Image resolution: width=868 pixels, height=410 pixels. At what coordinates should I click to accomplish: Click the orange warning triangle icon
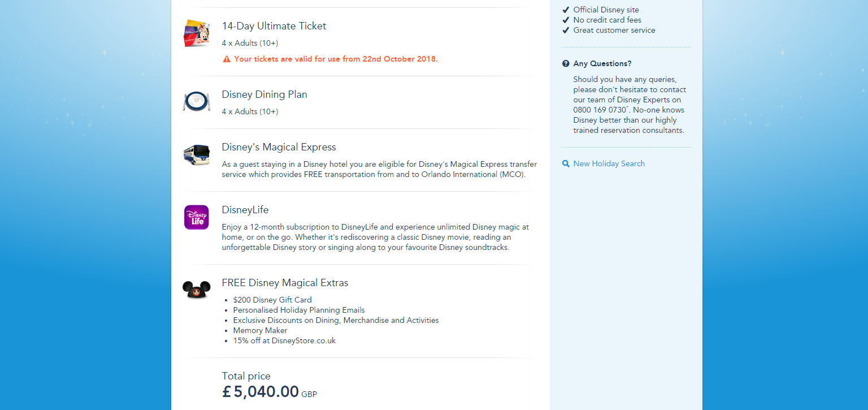pyautogui.click(x=227, y=59)
